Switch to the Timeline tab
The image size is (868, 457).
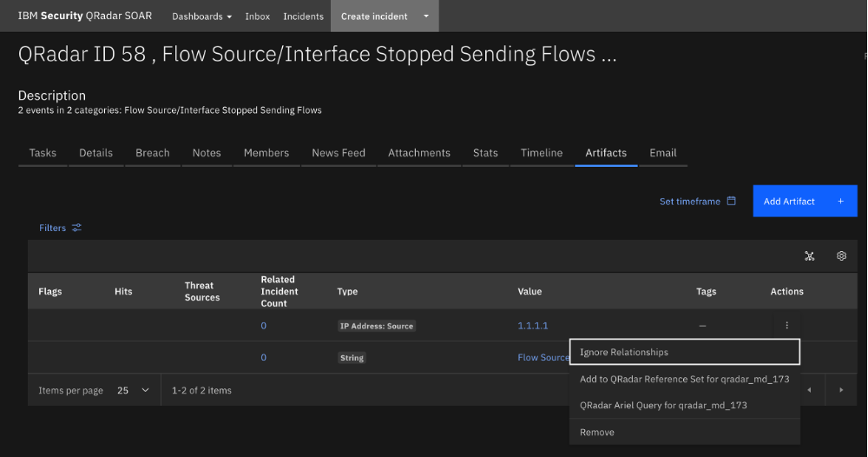[x=542, y=153]
